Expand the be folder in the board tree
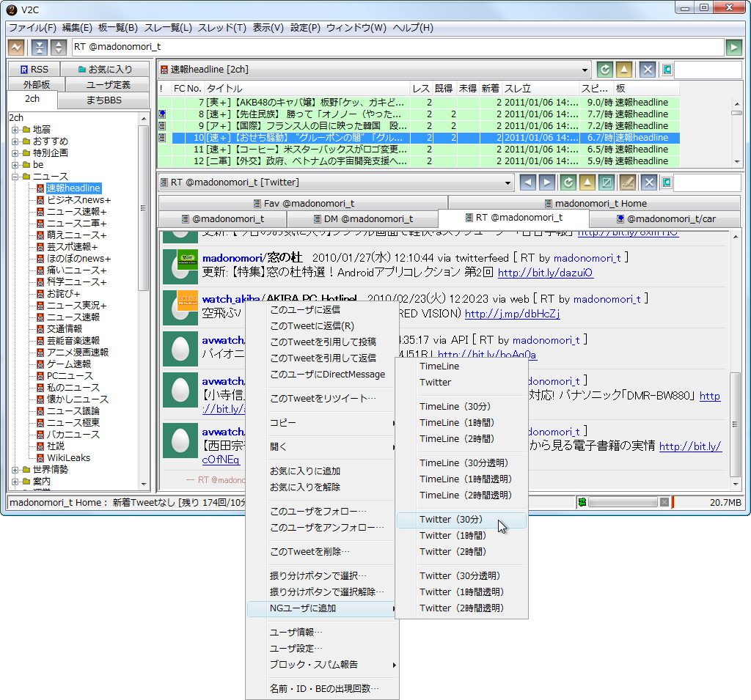The width and height of the screenshot is (751, 700). pyautogui.click(x=15, y=165)
